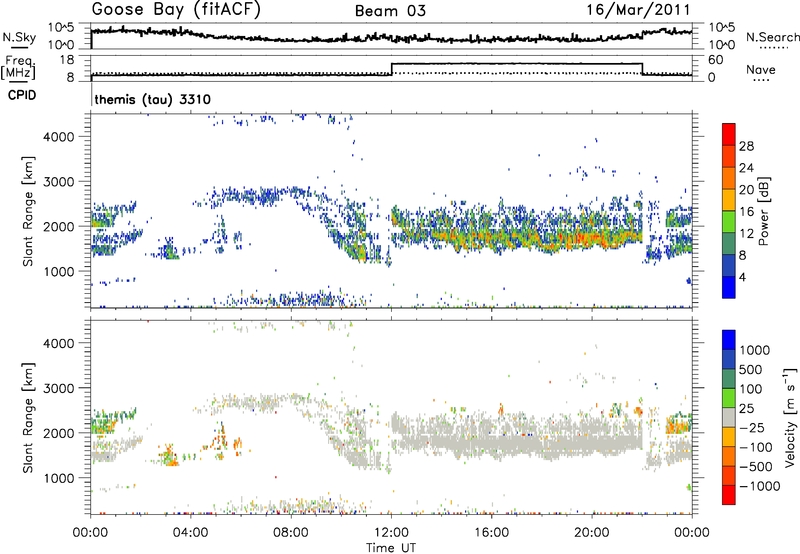Click the date '16/Mar/2011'
Screen dimensions: 800x554
(638, 10)
